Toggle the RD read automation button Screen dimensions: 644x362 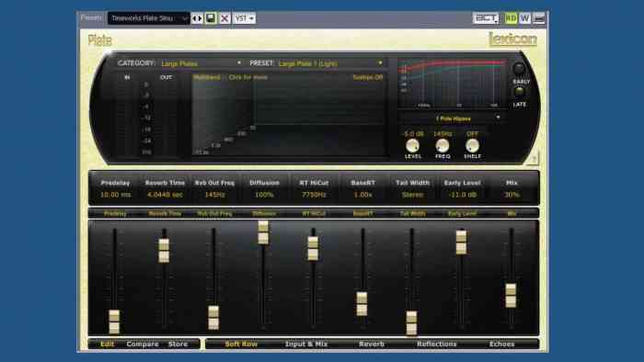pyautogui.click(x=511, y=18)
